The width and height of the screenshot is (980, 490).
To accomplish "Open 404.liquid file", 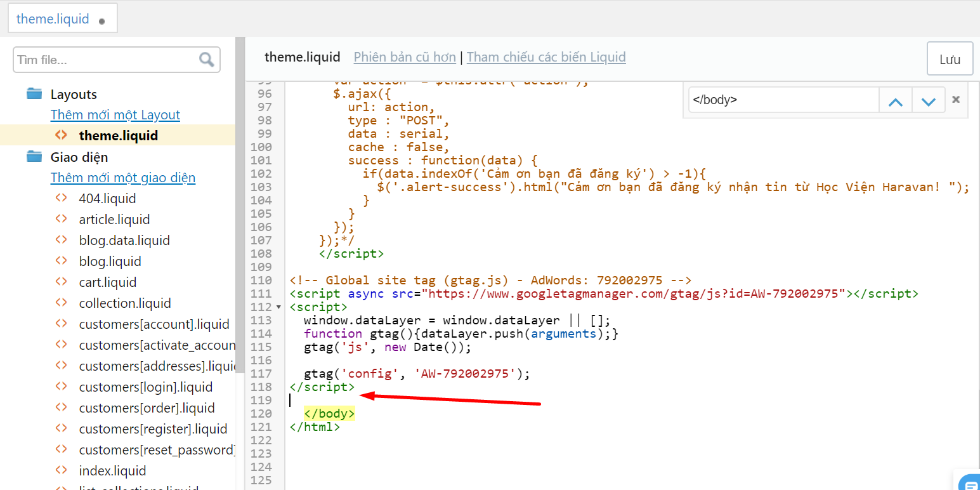I will pyautogui.click(x=107, y=199).
